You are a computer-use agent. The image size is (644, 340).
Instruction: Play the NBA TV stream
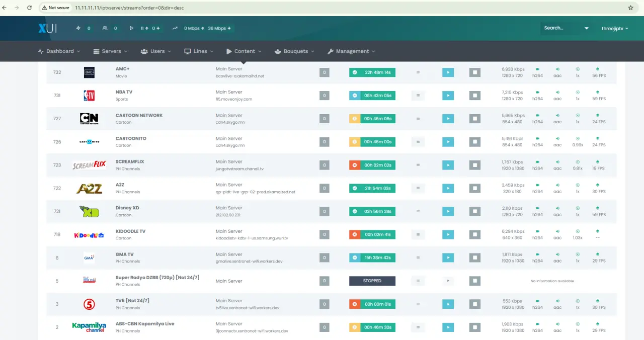pyautogui.click(x=448, y=96)
